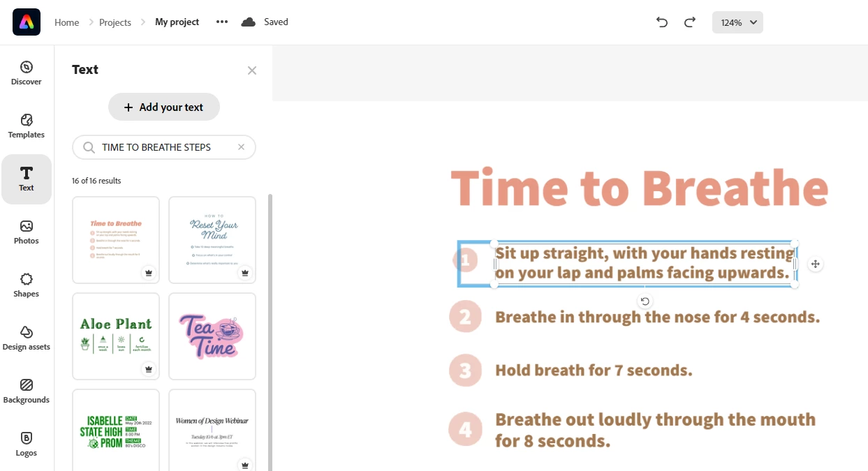Click the template results scrollbar
Viewport: 868px width, 471px height.
click(270, 332)
